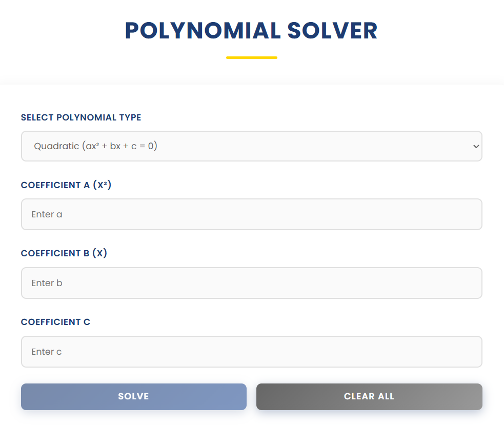Click the yellow divider under the title
The image size is (504, 425).
(251, 57)
